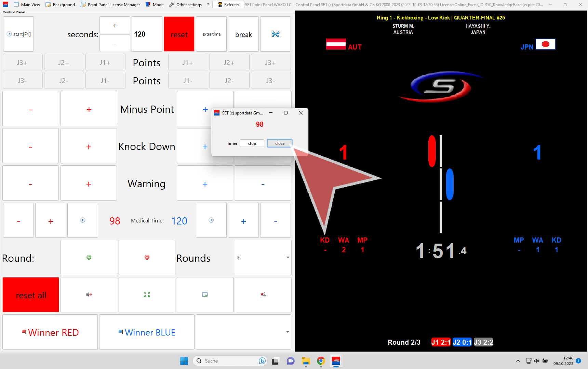
Task: Click the window with green arrow icon
Action: point(205,295)
